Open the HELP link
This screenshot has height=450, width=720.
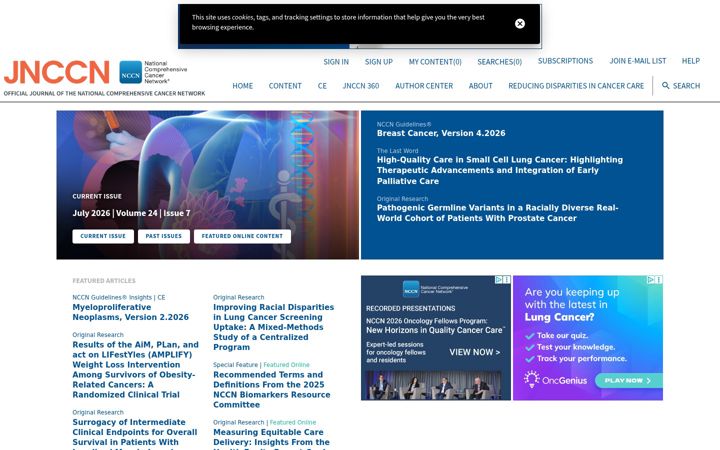pos(690,61)
